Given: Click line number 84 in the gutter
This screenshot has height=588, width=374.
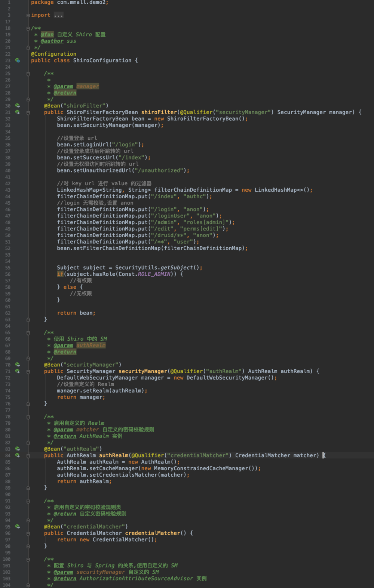Looking at the screenshot, I should 7,455.
